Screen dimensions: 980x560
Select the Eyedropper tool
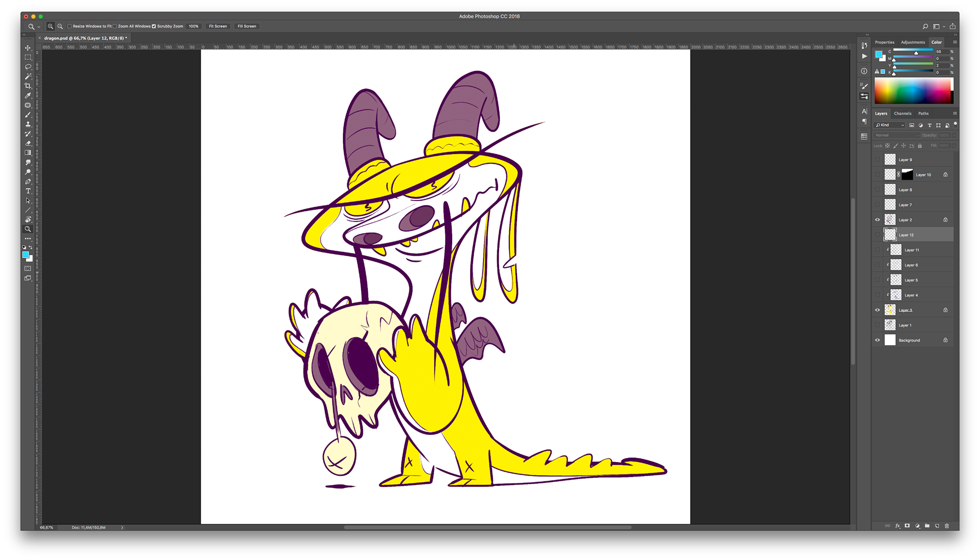[28, 95]
